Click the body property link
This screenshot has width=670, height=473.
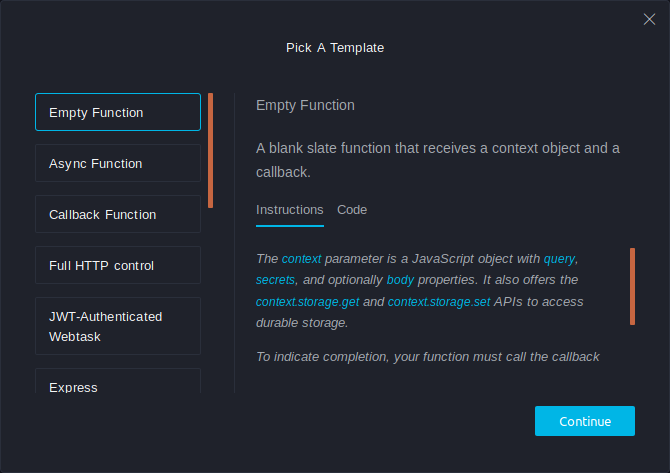[x=400, y=279]
